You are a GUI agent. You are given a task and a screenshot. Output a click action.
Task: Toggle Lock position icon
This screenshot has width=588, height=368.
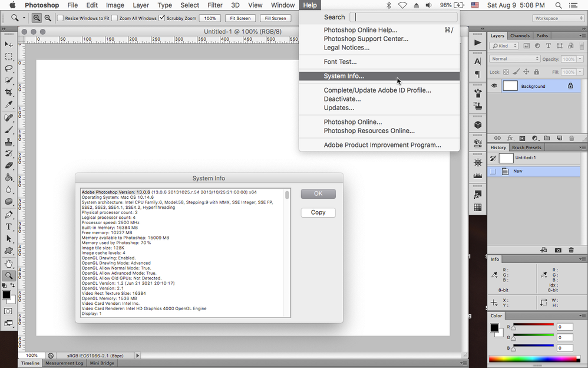point(526,72)
